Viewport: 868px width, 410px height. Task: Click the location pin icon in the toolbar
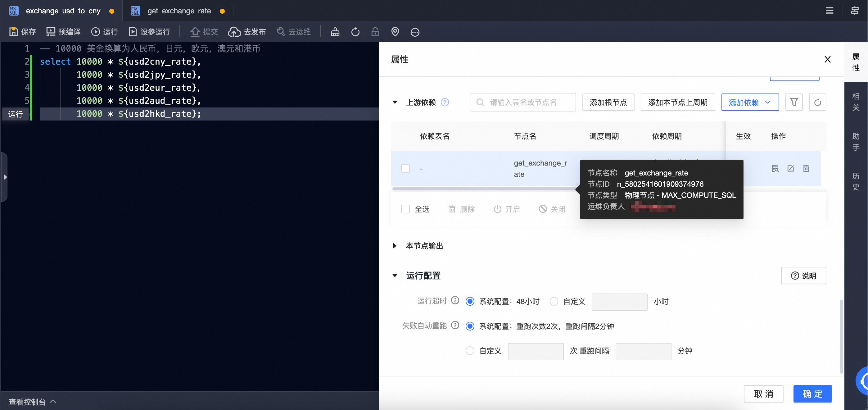click(395, 32)
